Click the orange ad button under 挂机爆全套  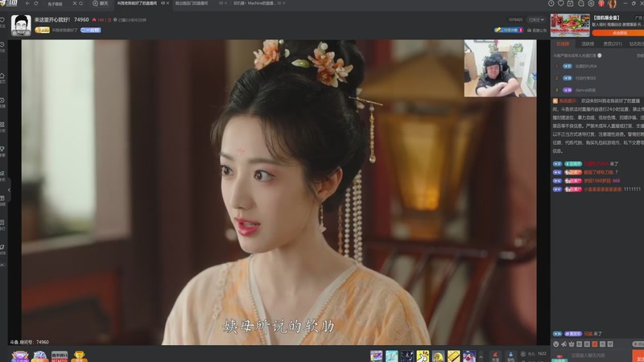[618, 33]
